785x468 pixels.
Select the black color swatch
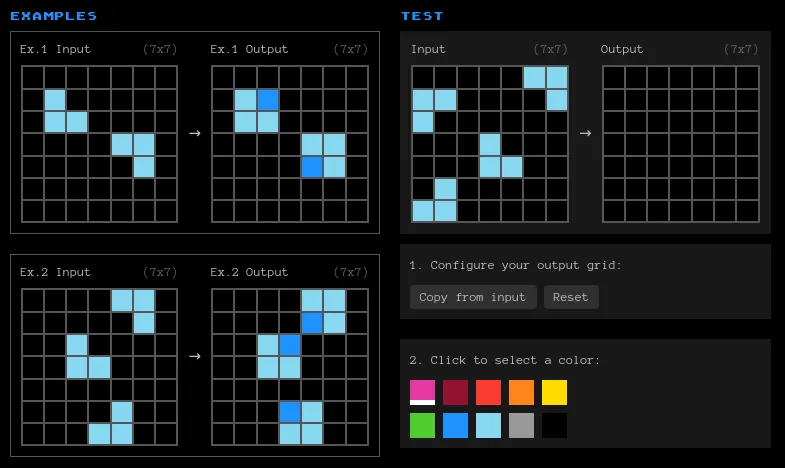(x=554, y=425)
